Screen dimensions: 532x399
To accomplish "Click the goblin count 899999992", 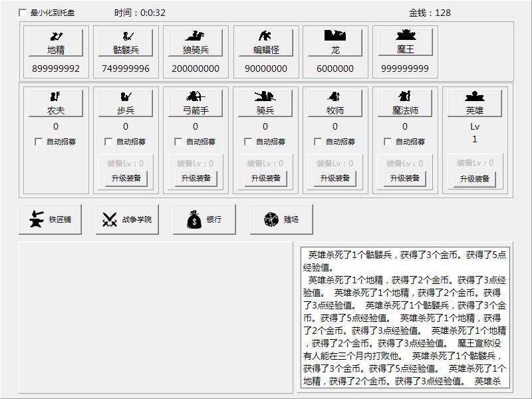I will tap(56, 68).
